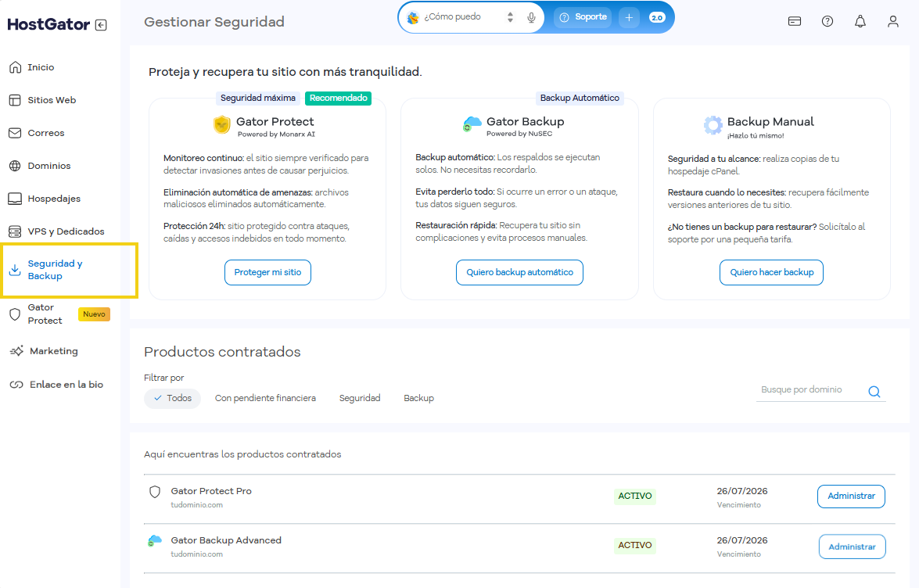
Task: Click Gator Protect Pro expiry date 26/07/2026
Action: (742, 491)
